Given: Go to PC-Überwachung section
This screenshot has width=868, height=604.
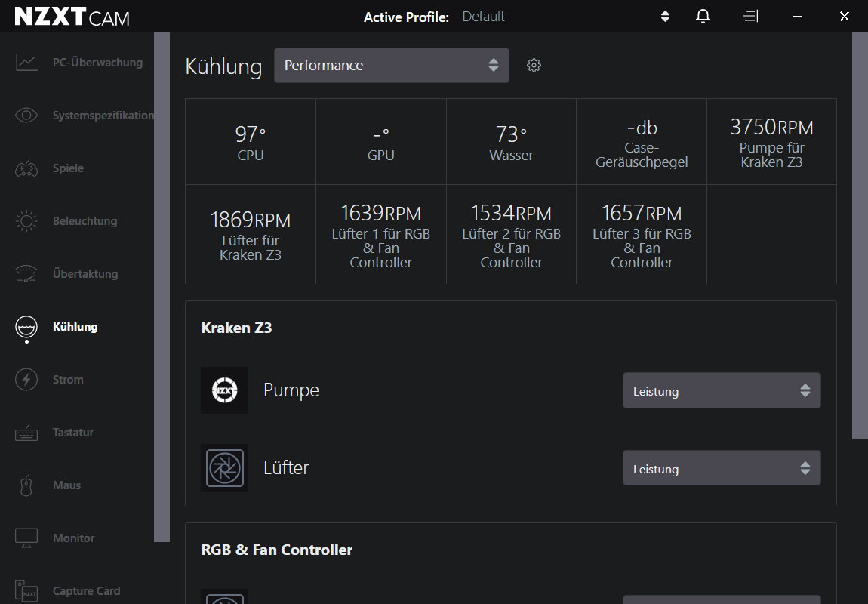Looking at the screenshot, I should point(97,63).
